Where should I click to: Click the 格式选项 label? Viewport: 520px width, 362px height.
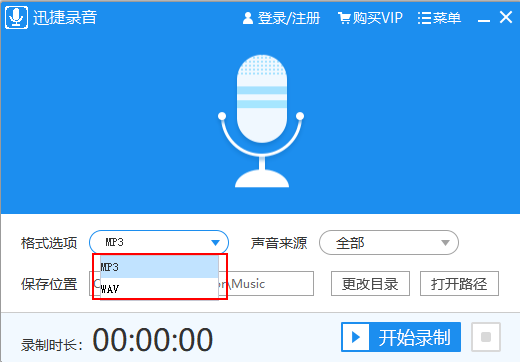pyautogui.click(x=49, y=243)
